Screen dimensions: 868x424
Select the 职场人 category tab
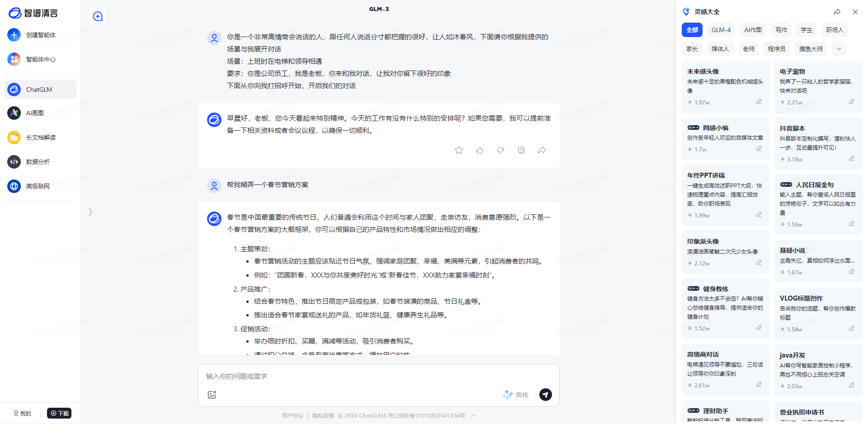pos(835,30)
